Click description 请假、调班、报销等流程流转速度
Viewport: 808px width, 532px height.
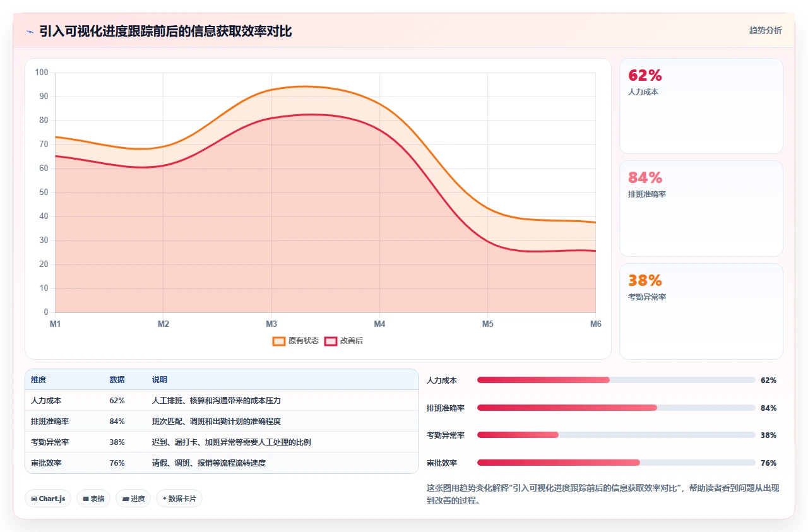pos(209,463)
